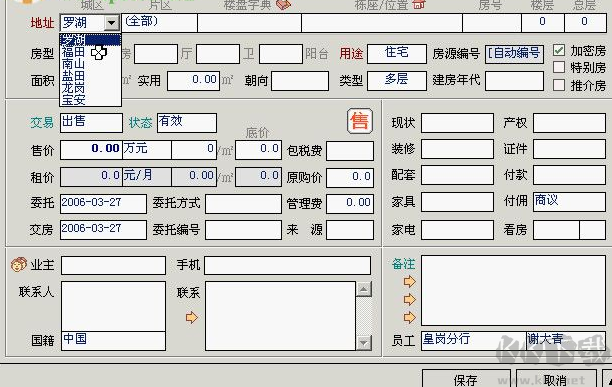This screenshot has width=612, height=387.
Task: Click the 手机 phone number field
Action: coord(288,265)
